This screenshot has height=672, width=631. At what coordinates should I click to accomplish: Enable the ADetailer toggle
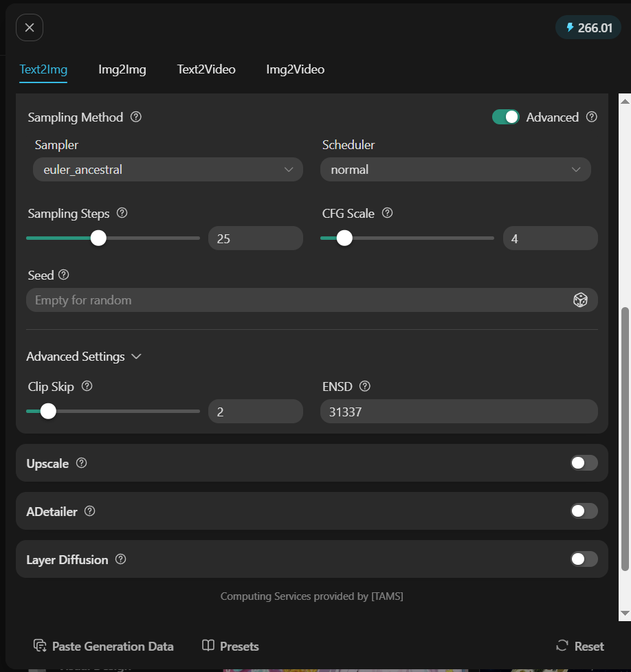[584, 511]
